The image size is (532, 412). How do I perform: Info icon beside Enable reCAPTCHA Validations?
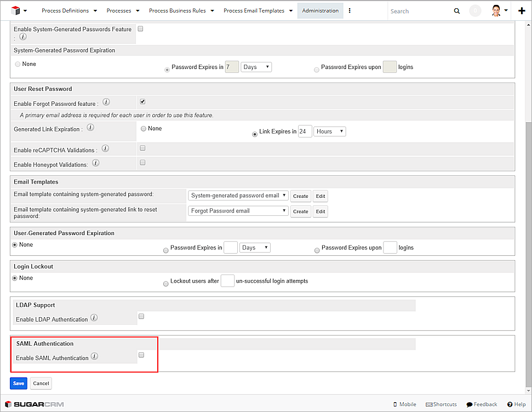point(106,148)
